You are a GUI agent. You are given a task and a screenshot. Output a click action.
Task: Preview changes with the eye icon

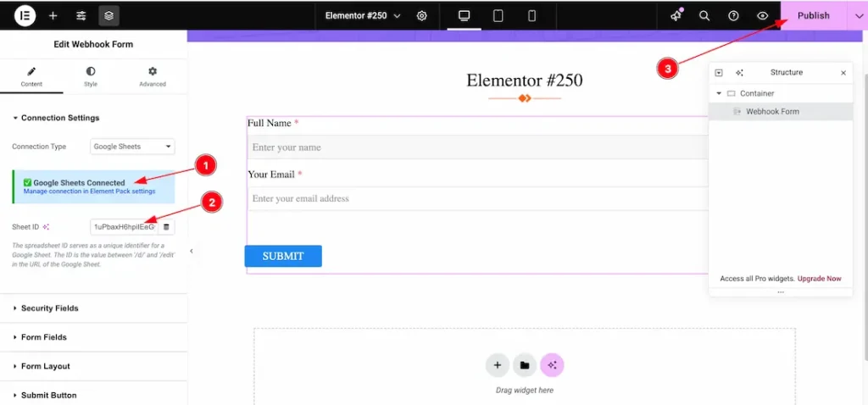[x=763, y=15]
